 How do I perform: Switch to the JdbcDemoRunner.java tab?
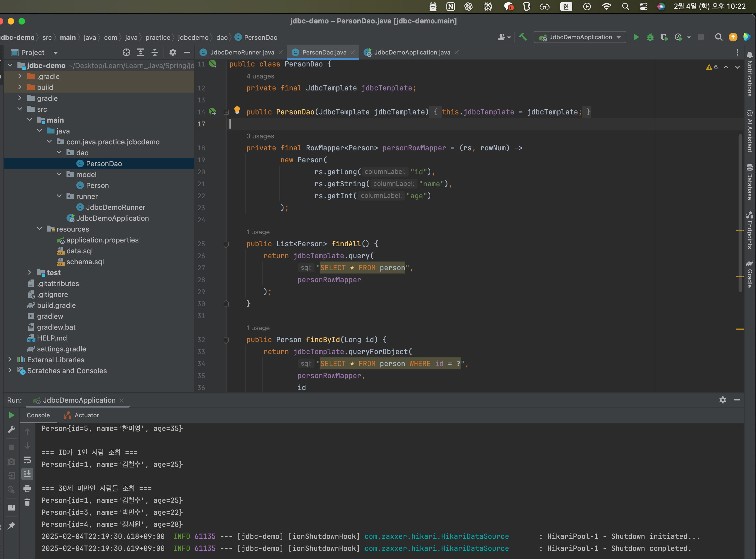(x=242, y=53)
